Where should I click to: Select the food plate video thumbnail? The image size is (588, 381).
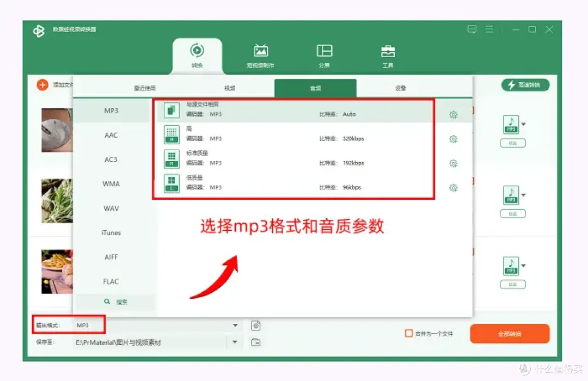tap(57, 272)
